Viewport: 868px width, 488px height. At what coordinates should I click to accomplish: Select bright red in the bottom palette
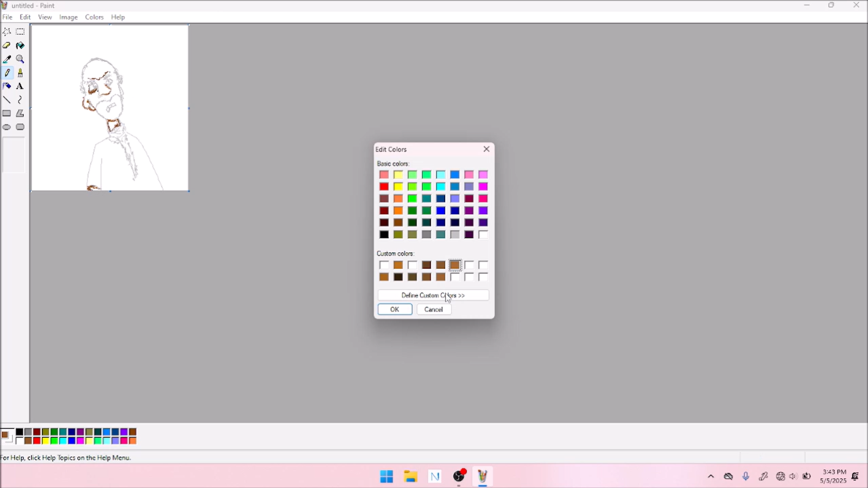[37, 441]
